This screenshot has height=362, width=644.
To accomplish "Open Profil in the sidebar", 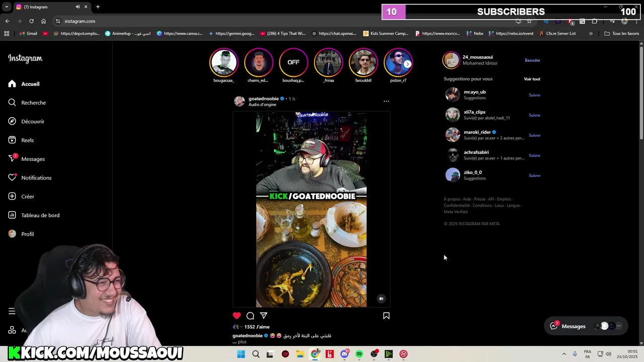I will 21,234.
